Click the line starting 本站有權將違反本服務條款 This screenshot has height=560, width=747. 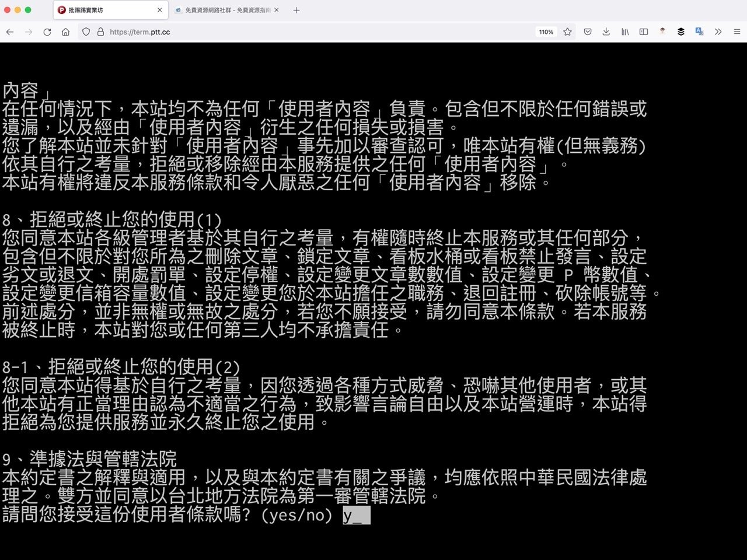point(277,183)
